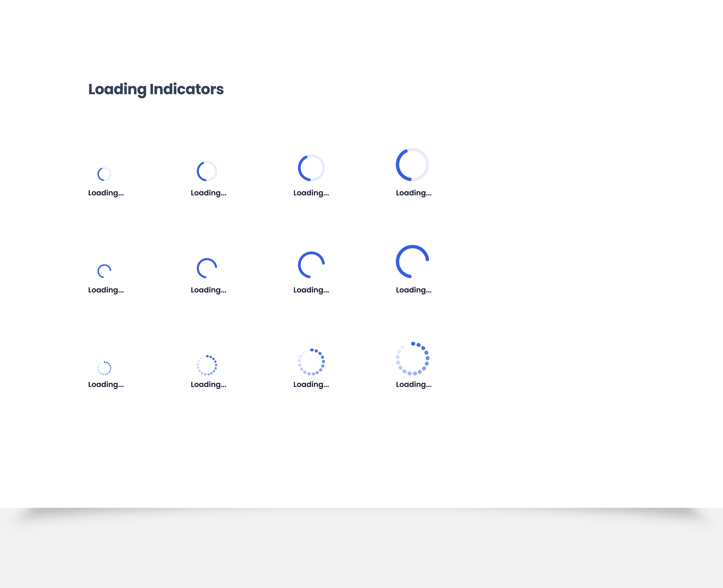Viewport: 723px width, 588px height.
Task: Click the second-smallest trackless arc spinner
Action: point(207,268)
